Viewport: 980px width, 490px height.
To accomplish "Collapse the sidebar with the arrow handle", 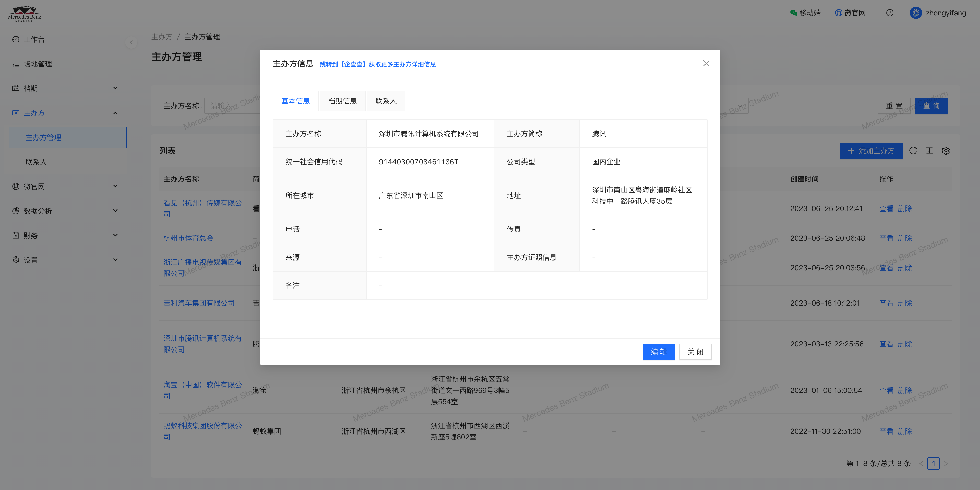I will (x=131, y=42).
